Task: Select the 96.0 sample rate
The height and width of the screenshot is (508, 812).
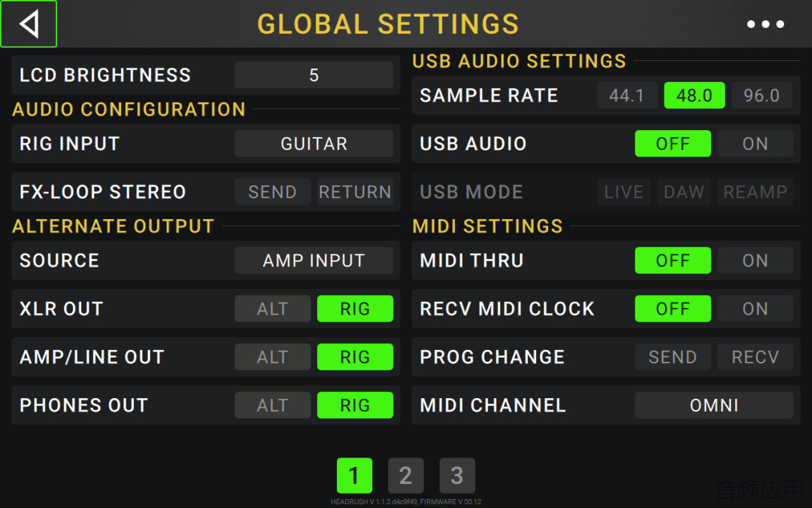Action: click(762, 96)
